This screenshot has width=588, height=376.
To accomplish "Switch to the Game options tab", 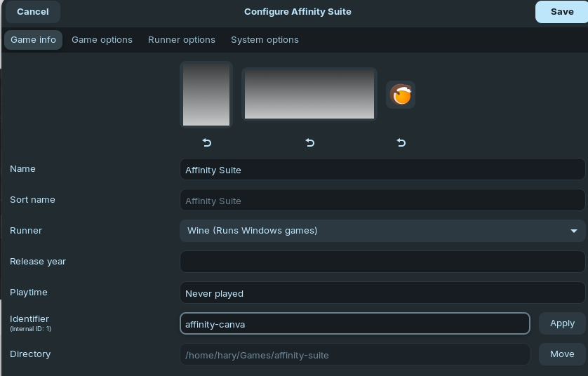I will tap(102, 40).
